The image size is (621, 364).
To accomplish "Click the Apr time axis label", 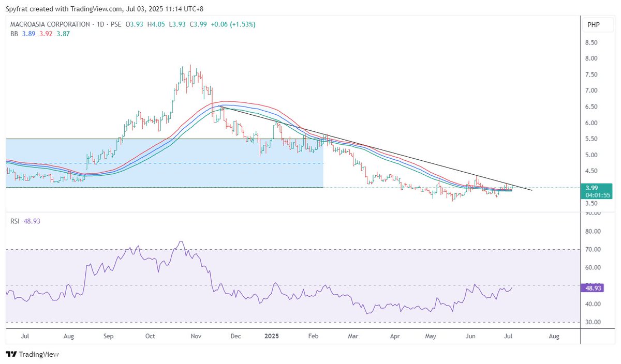I will (x=395, y=336).
